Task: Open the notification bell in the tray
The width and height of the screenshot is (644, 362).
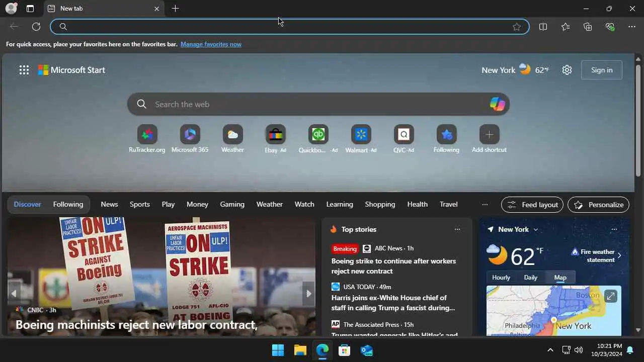Action: (x=629, y=350)
